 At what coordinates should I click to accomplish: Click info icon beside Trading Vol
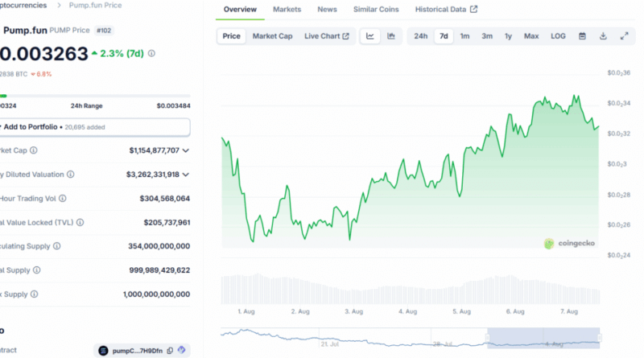(63, 198)
